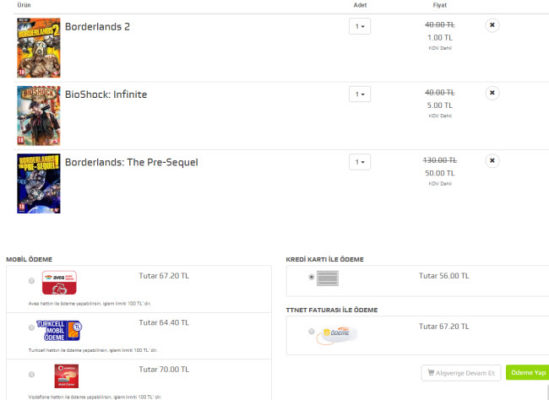
Task: Open quantity dropdown for Borderlands: The Pre-Sequel
Action: point(360,162)
